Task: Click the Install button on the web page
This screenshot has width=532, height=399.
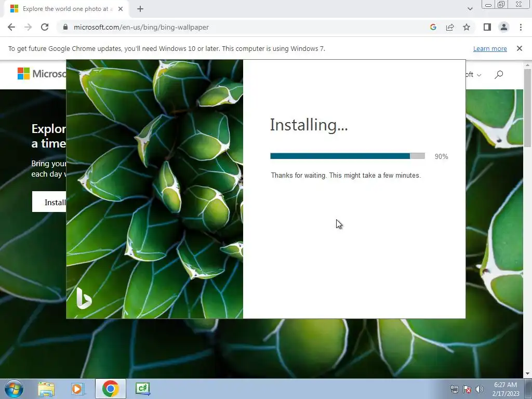Action: click(x=49, y=202)
